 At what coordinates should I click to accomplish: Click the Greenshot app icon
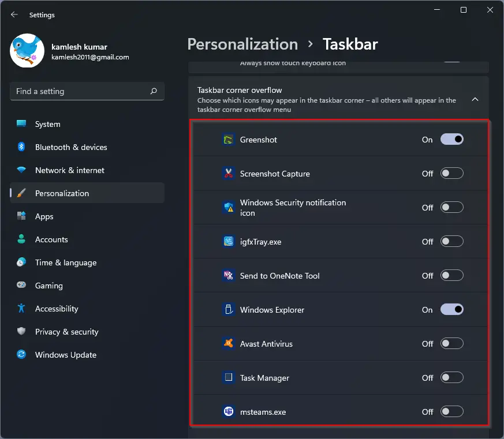229,140
